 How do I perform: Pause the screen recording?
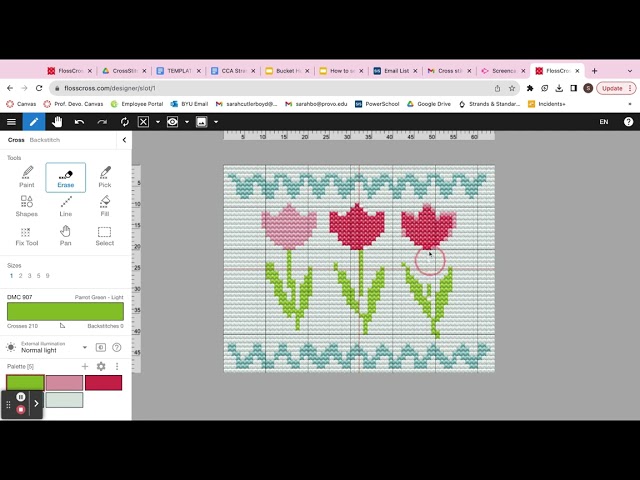click(x=21, y=397)
